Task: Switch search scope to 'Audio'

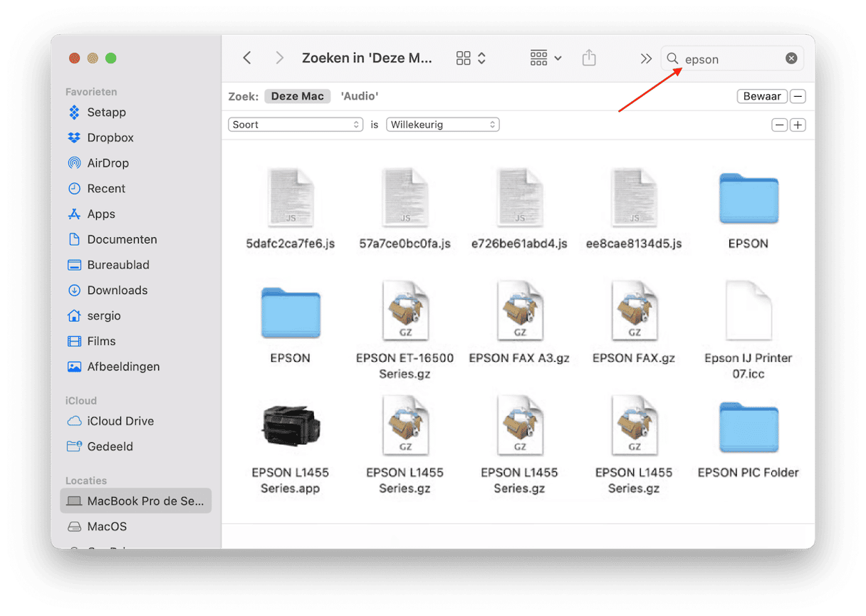Action: (x=359, y=96)
